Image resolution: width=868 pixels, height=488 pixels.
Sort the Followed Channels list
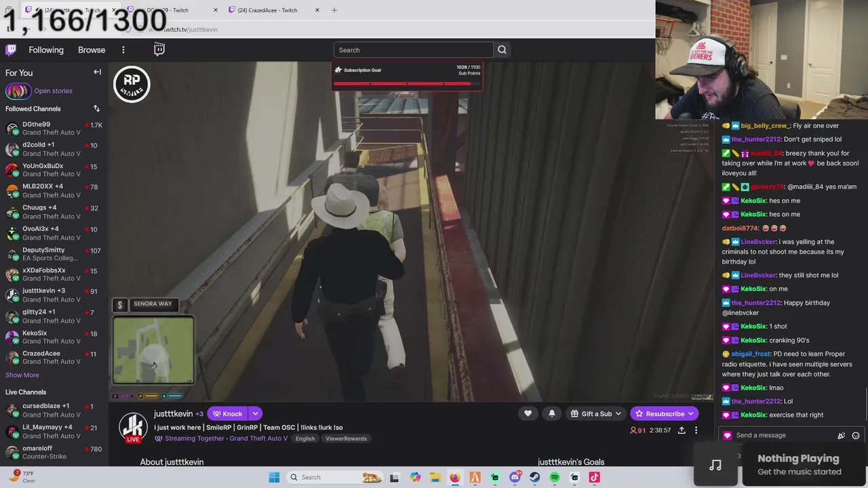click(96, 108)
